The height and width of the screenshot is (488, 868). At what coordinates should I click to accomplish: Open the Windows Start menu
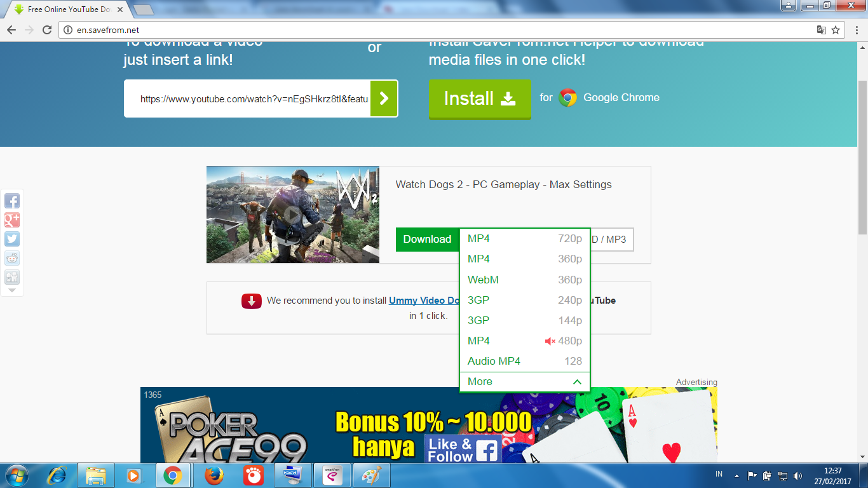coord(16,475)
